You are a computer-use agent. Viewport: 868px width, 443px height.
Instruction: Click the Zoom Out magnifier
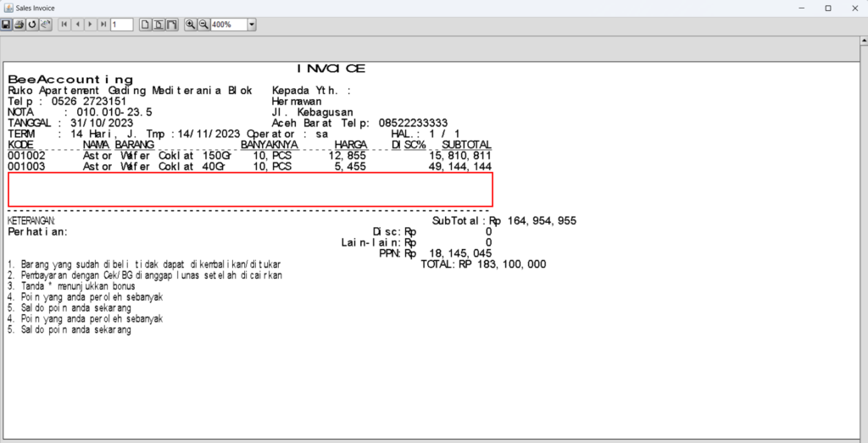(203, 25)
